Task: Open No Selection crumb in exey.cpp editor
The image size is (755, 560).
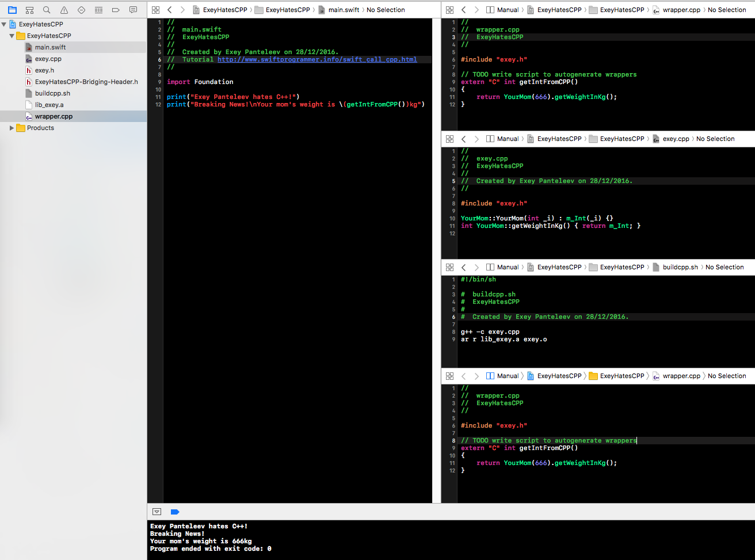Action: click(715, 139)
